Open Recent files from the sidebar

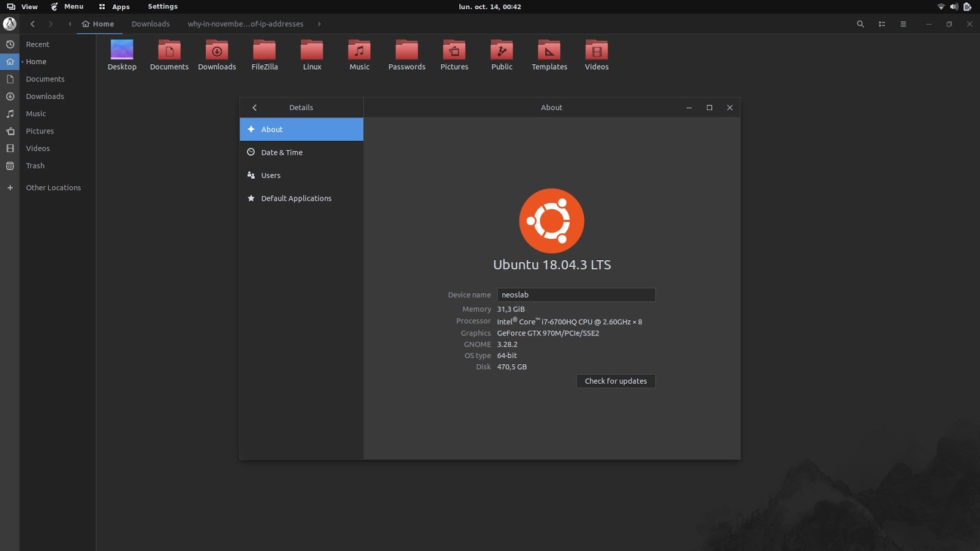coord(37,44)
